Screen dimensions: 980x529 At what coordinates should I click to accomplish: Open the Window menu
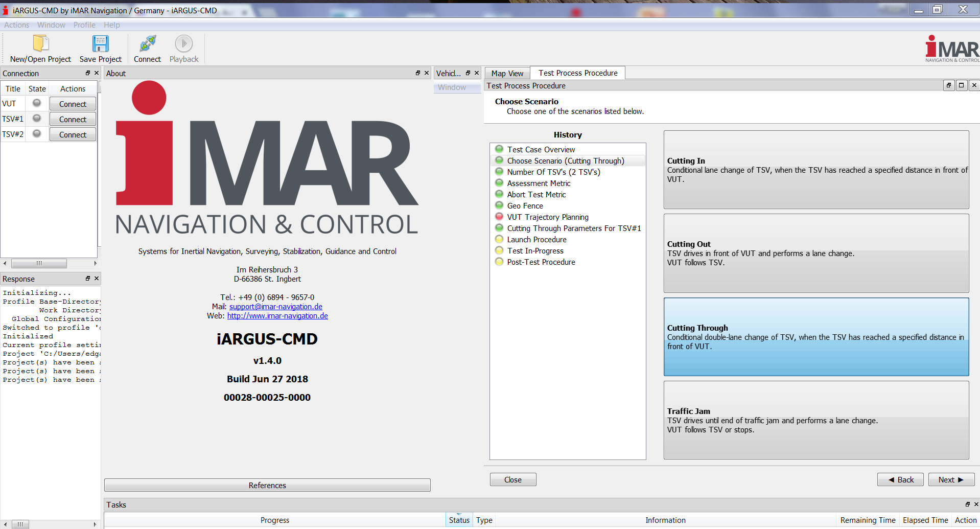(x=51, y=25)
